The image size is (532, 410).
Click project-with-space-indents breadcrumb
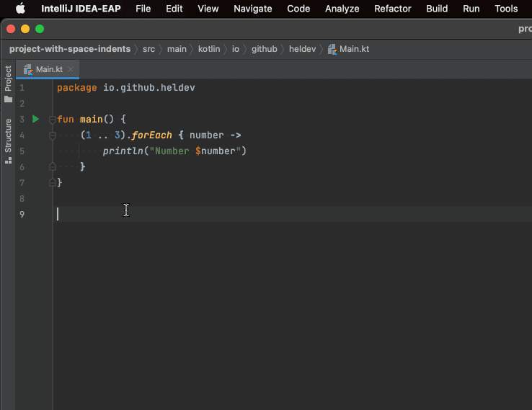point(70,49)
